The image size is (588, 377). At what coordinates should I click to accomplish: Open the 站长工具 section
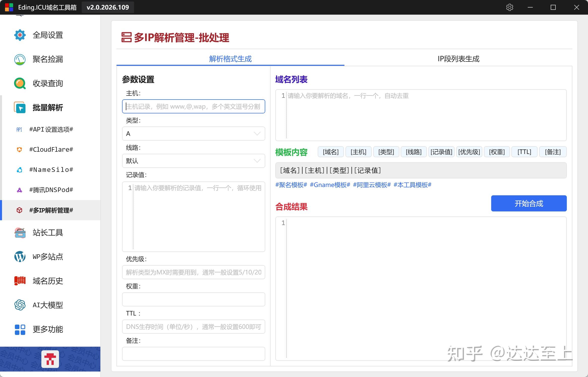(x=48, y=233)
